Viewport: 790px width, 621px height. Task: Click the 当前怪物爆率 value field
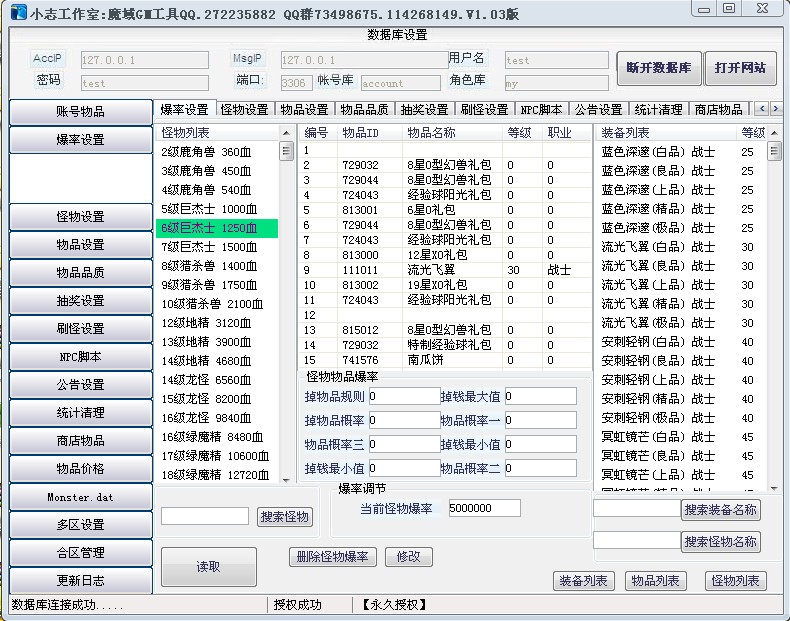[x=484, y=508]
